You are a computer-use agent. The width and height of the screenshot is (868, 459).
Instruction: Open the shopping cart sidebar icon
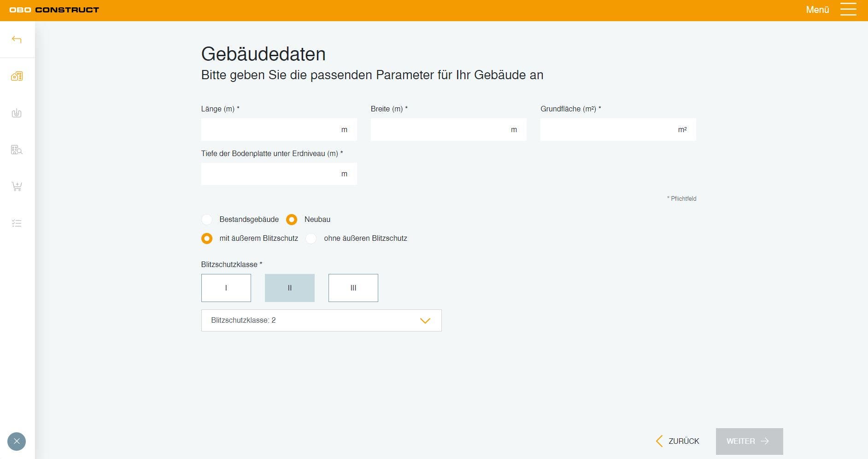pos(17,186)
